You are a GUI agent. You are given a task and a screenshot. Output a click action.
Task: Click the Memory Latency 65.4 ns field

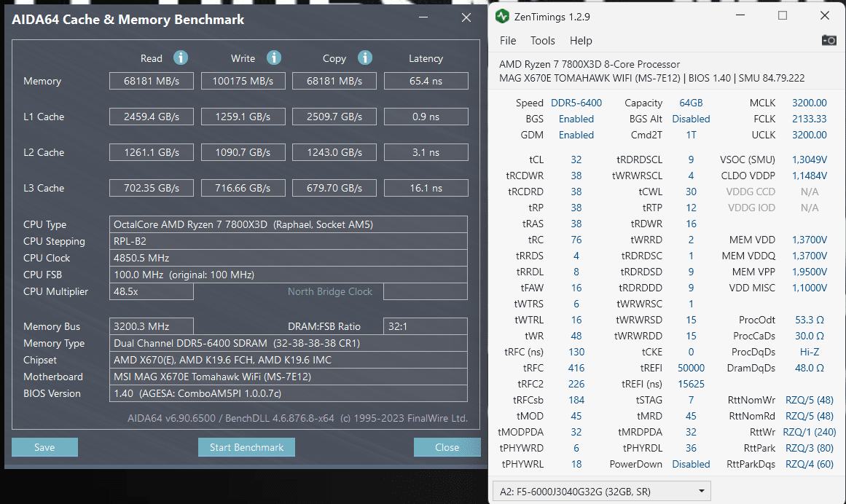(426, 81)
